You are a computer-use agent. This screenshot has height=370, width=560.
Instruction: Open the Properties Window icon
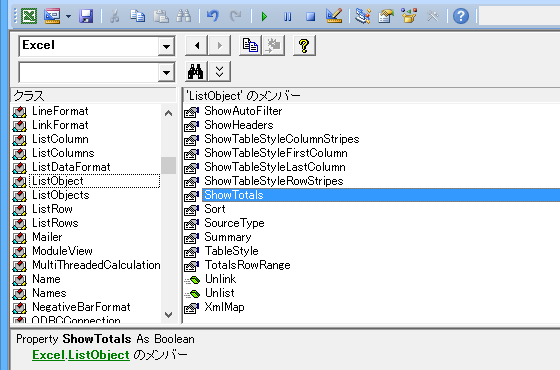(386, 16)
